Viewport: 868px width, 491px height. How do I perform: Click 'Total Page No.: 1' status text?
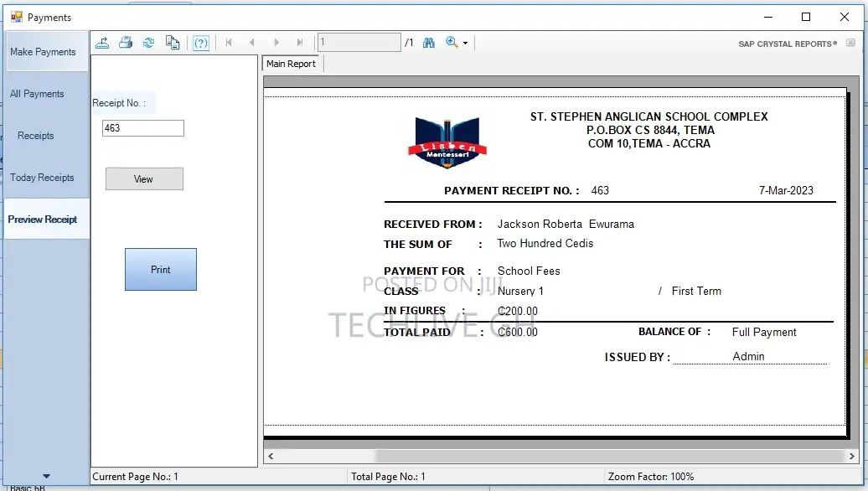[x=388, y=477]
